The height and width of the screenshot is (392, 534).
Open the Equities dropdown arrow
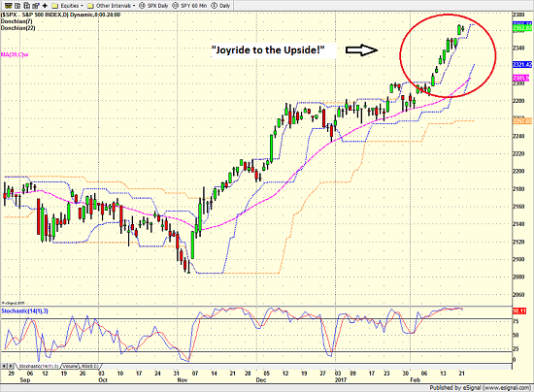click(x=82, y=6)
